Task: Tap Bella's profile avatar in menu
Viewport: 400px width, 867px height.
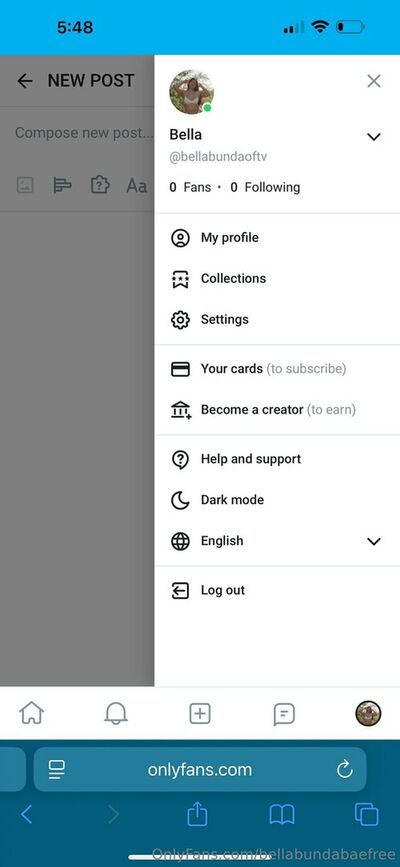Action: pyautogui.click(x=191, y=92)
